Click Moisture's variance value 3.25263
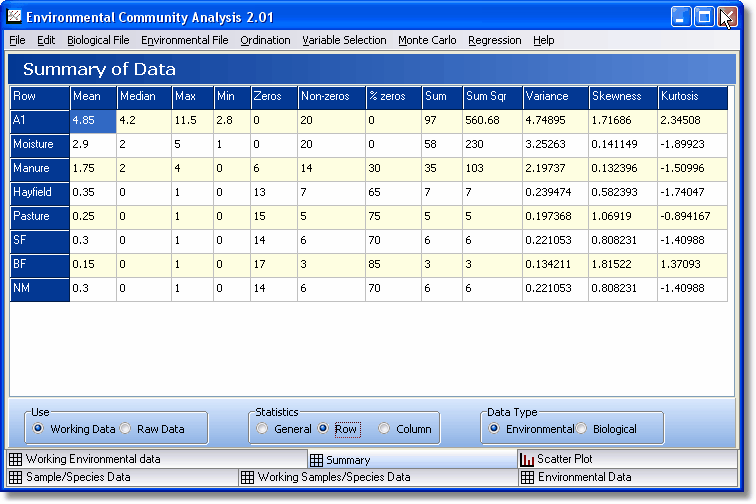 [x=555, y=146]
